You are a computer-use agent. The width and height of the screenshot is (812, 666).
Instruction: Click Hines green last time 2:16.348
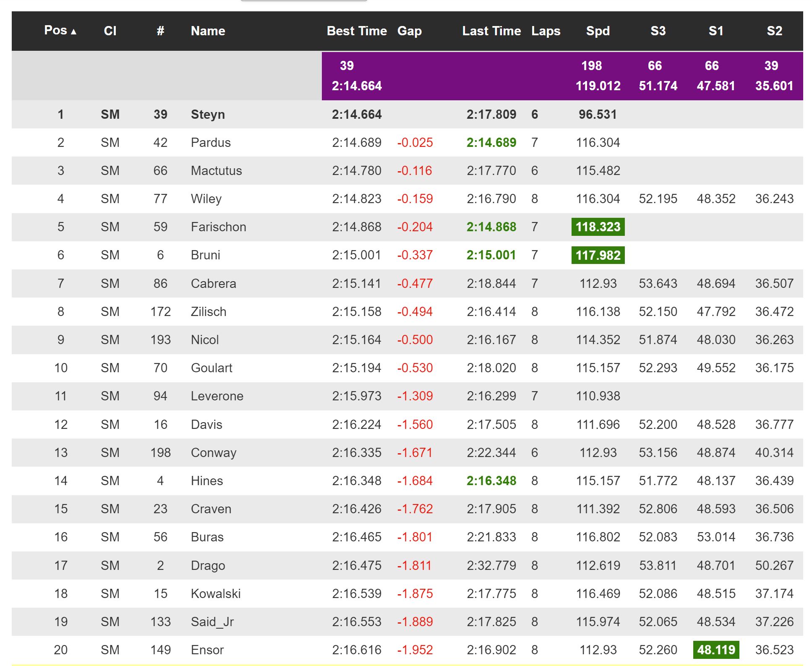(x=491, y=481)
